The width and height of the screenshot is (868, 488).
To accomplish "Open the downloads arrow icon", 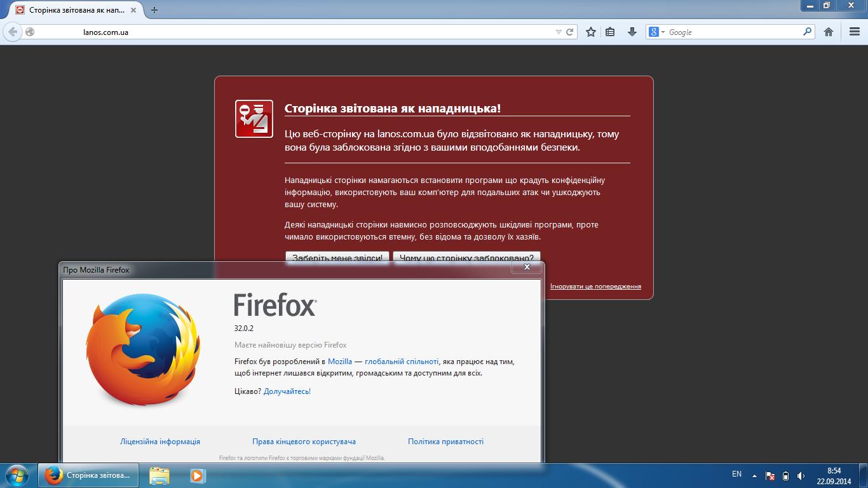I will tap(632, 32).
